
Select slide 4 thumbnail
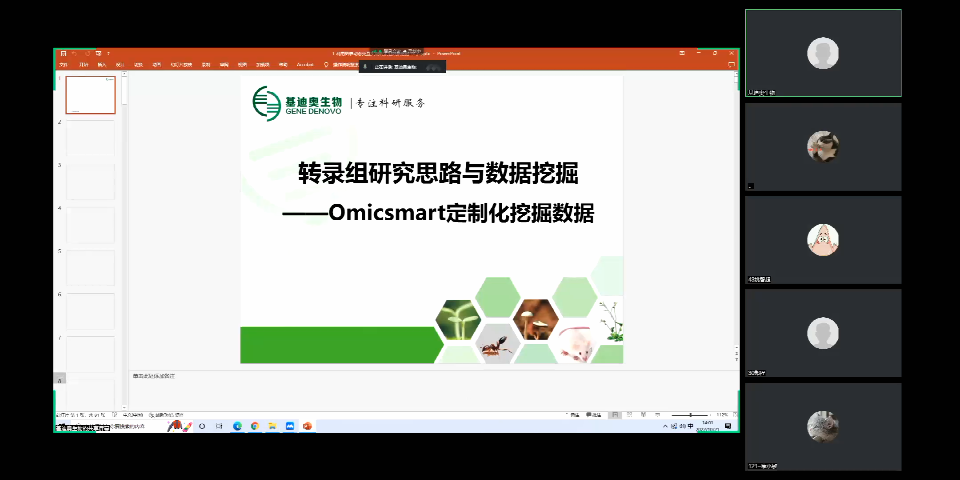point(91,225)
